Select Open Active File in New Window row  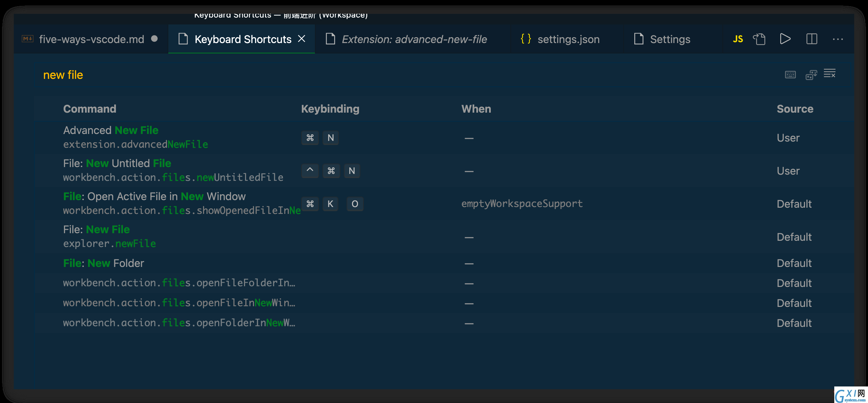click(444, 204)
